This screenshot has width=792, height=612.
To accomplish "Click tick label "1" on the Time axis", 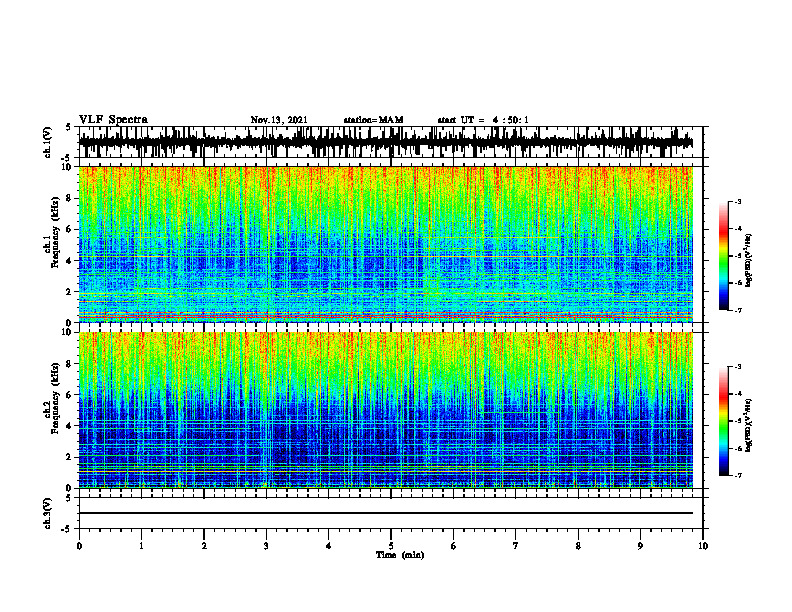I will tap(141, 546).
